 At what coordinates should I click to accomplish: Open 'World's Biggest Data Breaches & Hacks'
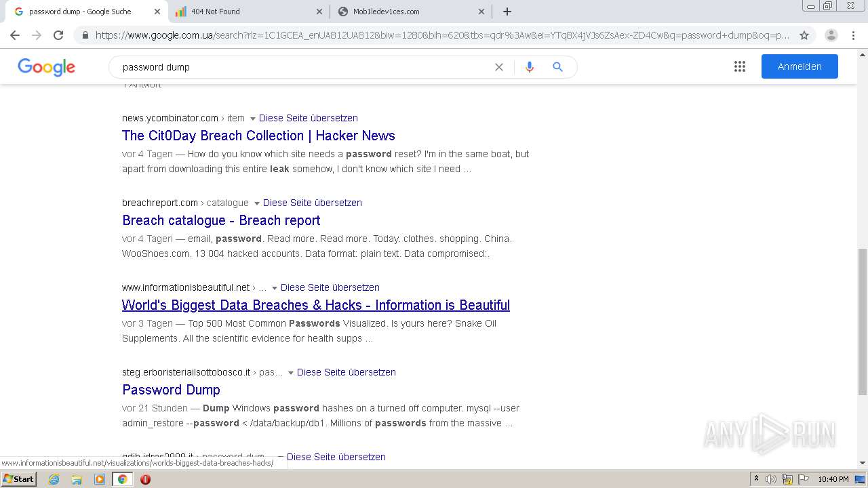click(x=316, y=305)
